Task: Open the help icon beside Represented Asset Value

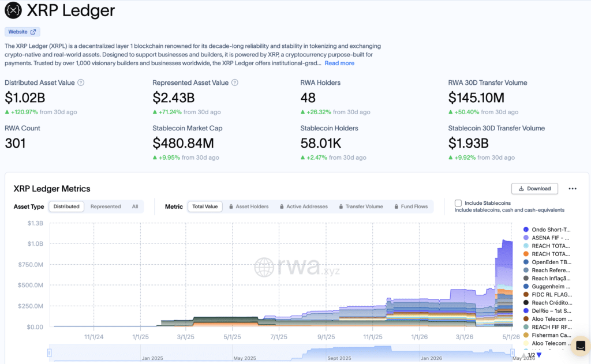Action: (x=234, y=82)
